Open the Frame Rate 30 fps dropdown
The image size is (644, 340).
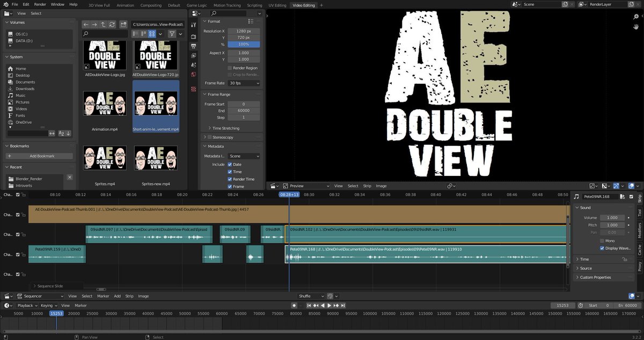[x=244, y=83]
